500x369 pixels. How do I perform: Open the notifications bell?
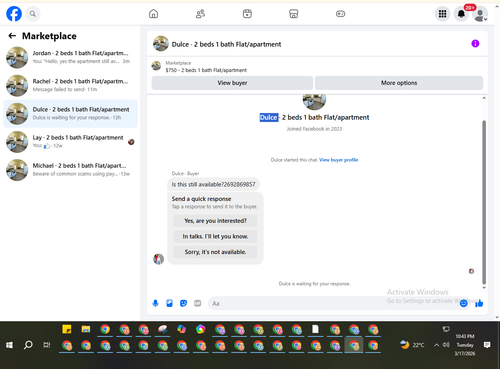click(x=461, y=14)
